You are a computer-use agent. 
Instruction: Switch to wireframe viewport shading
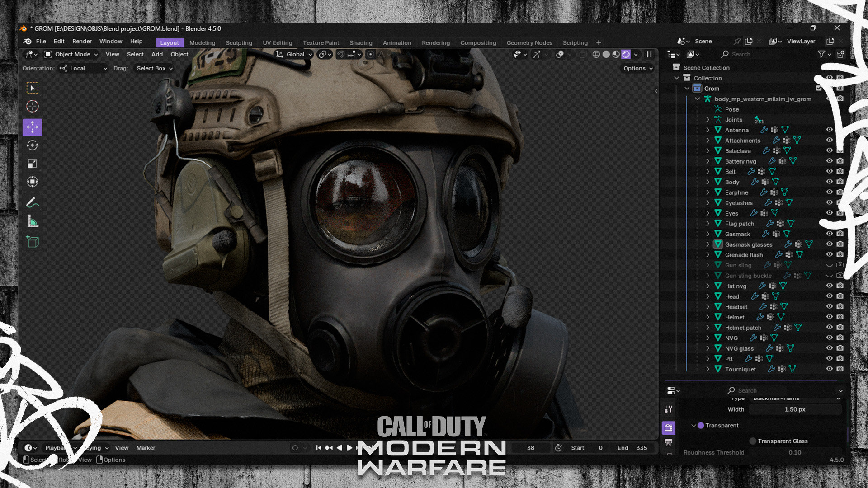coord(596,54)
